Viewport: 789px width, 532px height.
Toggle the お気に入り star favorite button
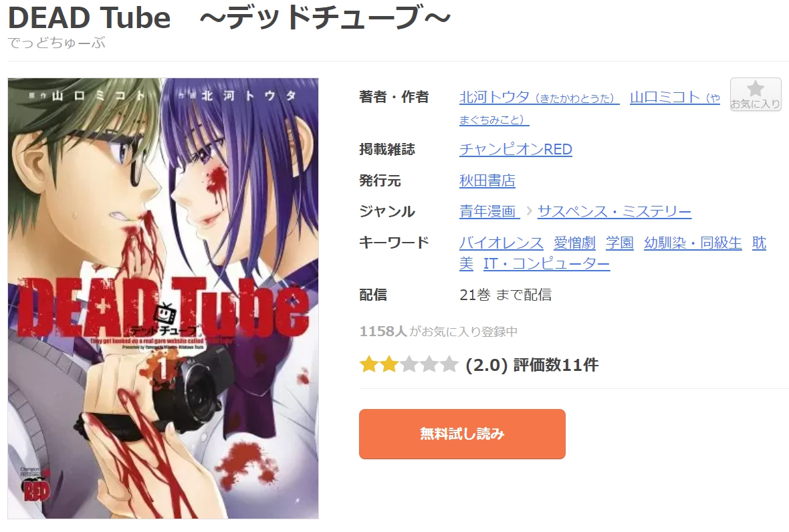tap(756, 94)
